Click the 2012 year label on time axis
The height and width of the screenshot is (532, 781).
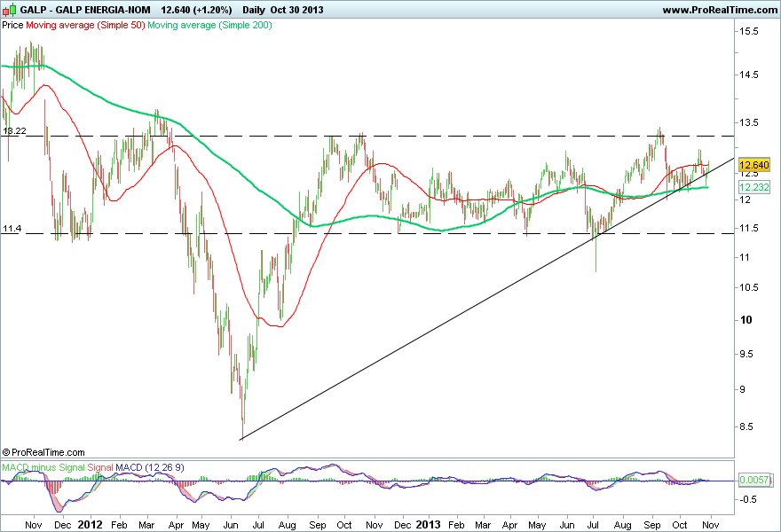(x=91, y=525)
